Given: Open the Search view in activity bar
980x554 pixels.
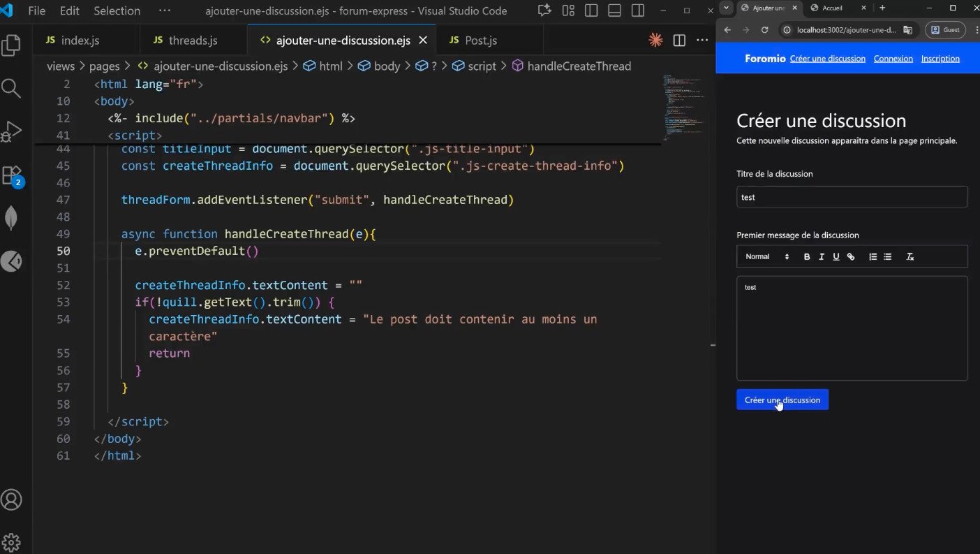Looking at the screenshot, I should click(x=11, y=88).
